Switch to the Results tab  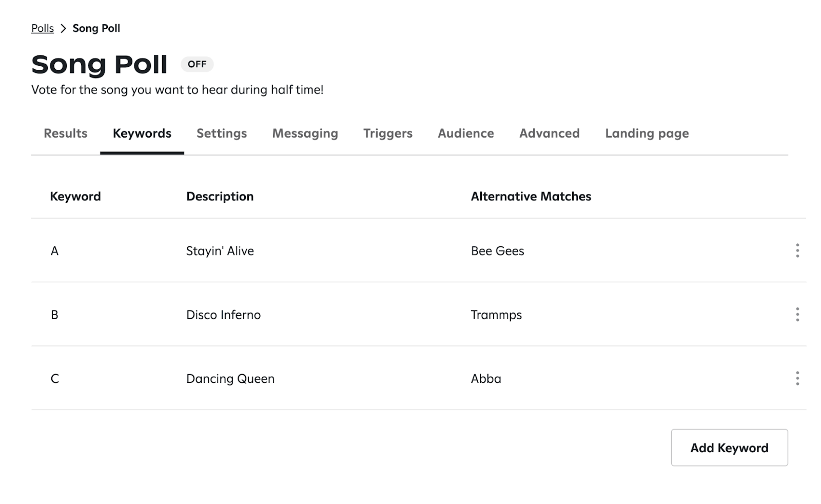point(65,133)
